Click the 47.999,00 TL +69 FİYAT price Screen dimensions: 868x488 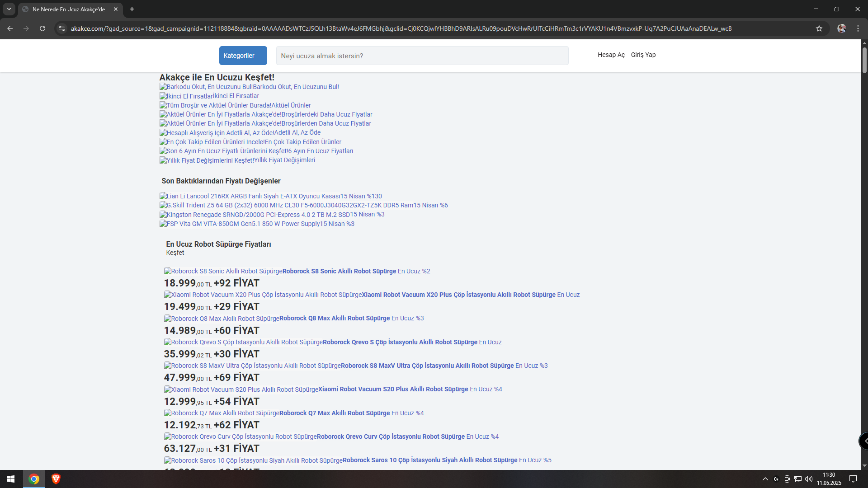(212, 377)
